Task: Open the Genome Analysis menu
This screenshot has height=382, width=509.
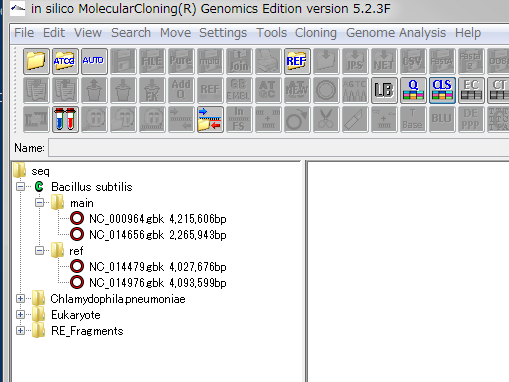Action: (x=396, y=33)
